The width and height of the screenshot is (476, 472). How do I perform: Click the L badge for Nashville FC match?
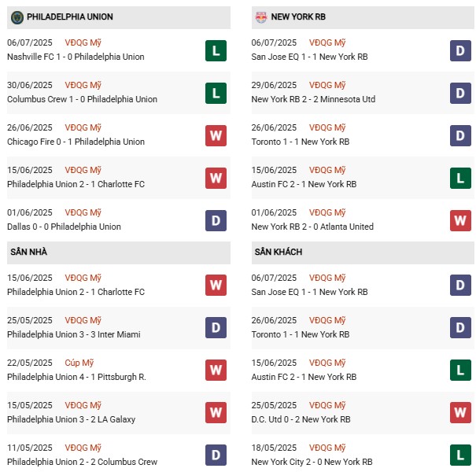click(x=216, y=50)
